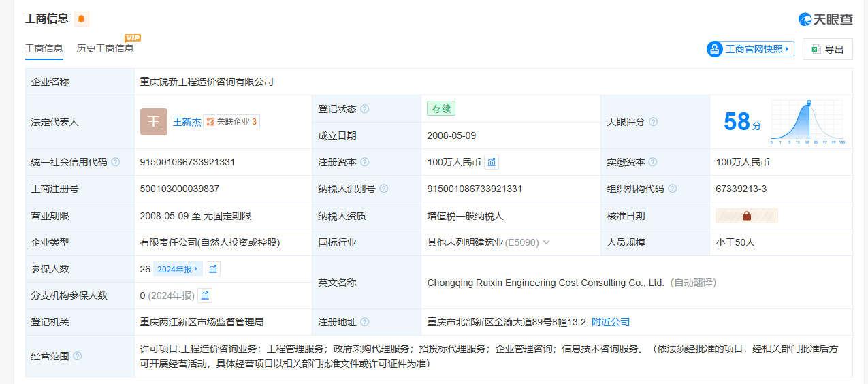Open legal representative 王新杰 link
The width and height of the screenshot is (868, 384).
pos(187,122)
